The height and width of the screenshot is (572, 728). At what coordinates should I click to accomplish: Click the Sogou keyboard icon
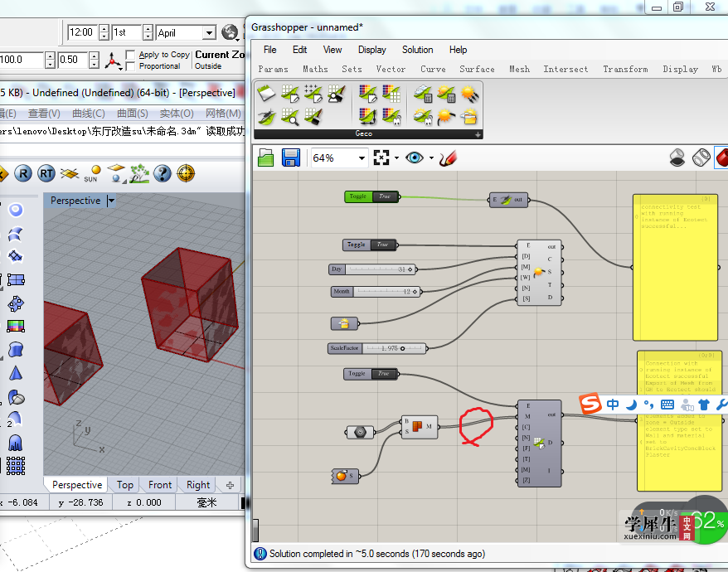tap(667, 405)
